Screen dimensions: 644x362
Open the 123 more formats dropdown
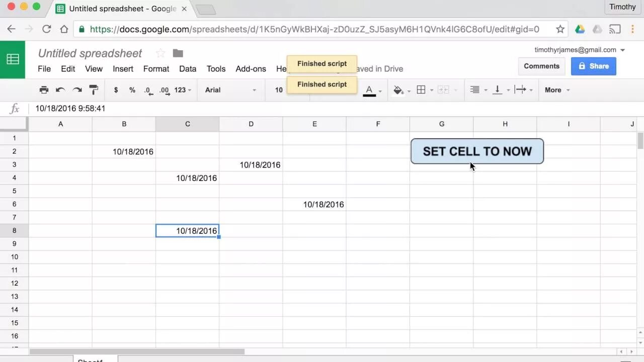point(183,90)
